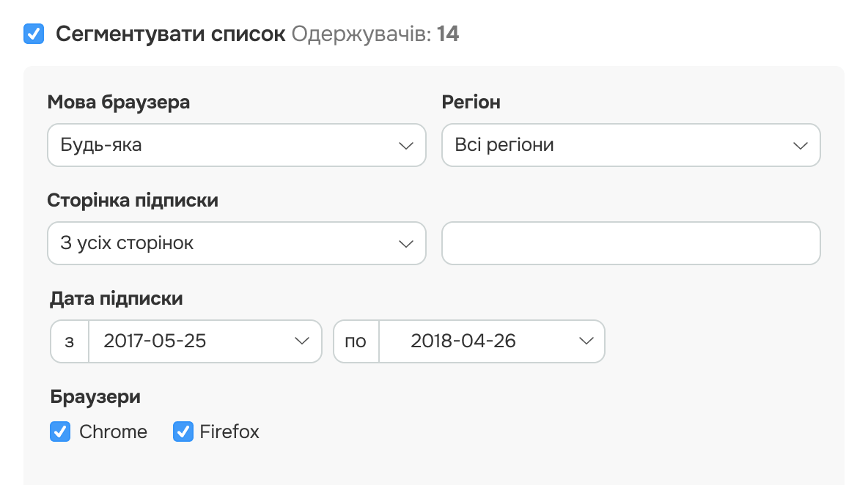
Task: Click the "з" prefix of start date
Action: (x=70, y=341)
